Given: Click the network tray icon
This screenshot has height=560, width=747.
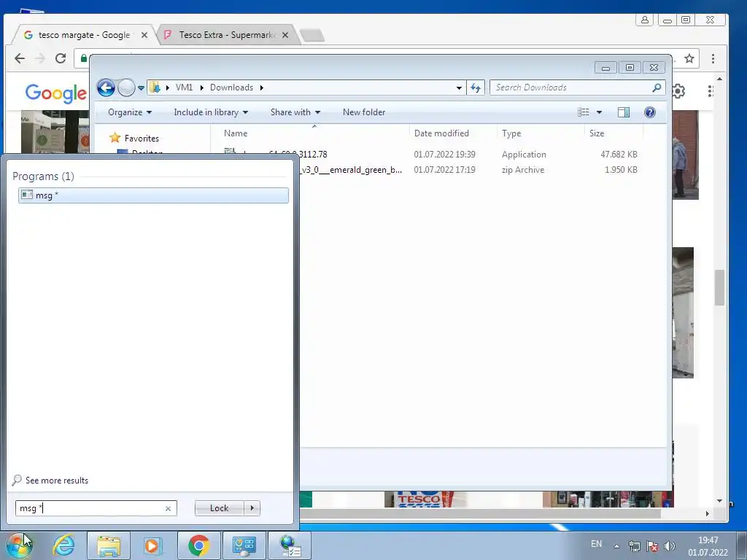Looking at the screenshot, I should click(x=634, y=546).
